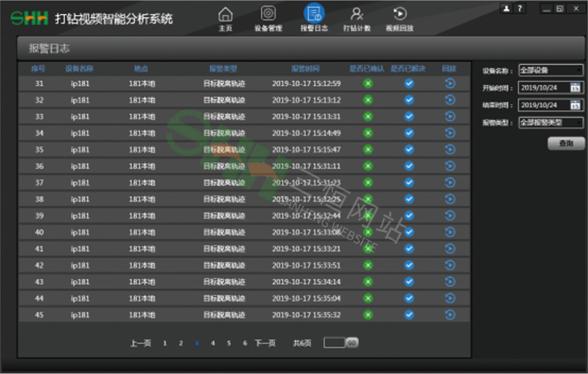Click the page number input box beside GO
This screenshot has height=374, width=588.
click(334, 343)
